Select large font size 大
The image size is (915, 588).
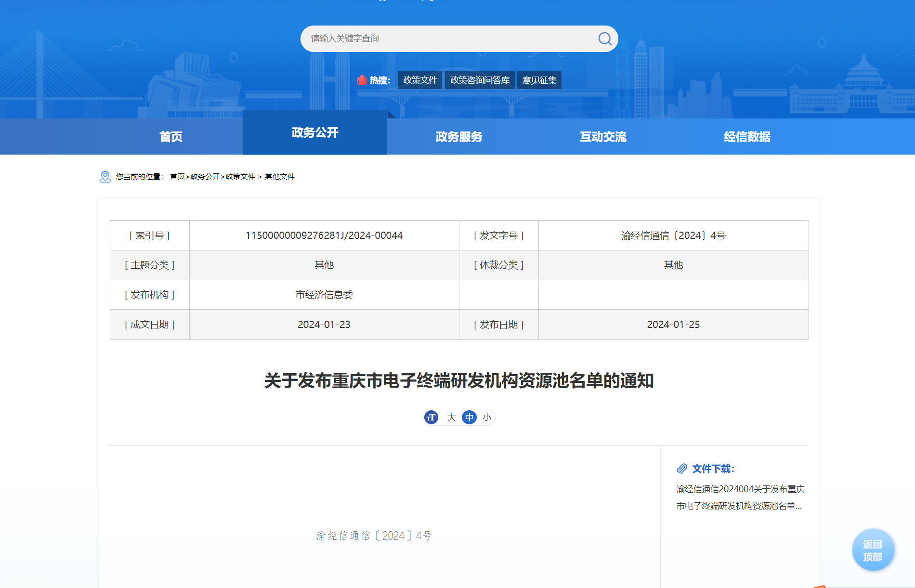tap(451, 418)
